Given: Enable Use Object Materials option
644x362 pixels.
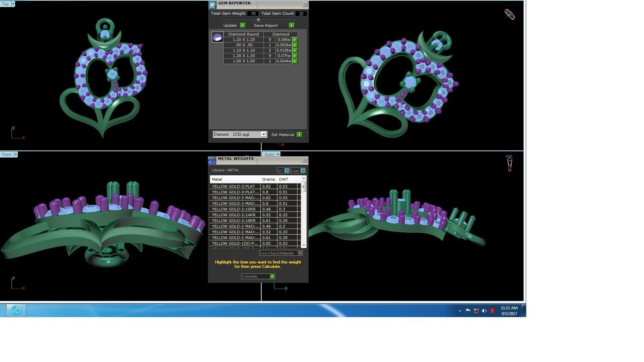Looking at the screenshot, I should pos(300,253).
